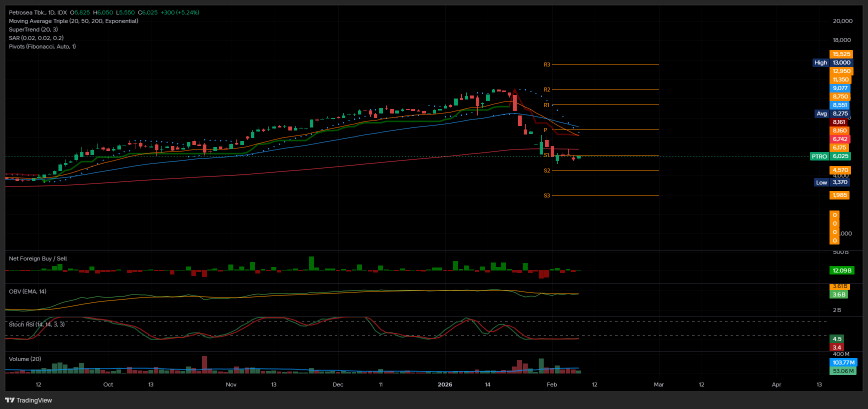Click the open value O5,825

[80, 12]
